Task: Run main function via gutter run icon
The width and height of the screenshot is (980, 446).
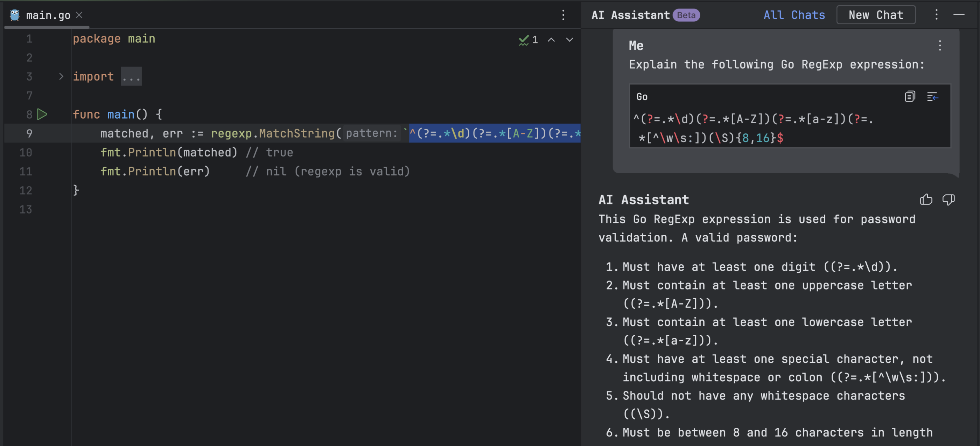Action: pos(42,114)
